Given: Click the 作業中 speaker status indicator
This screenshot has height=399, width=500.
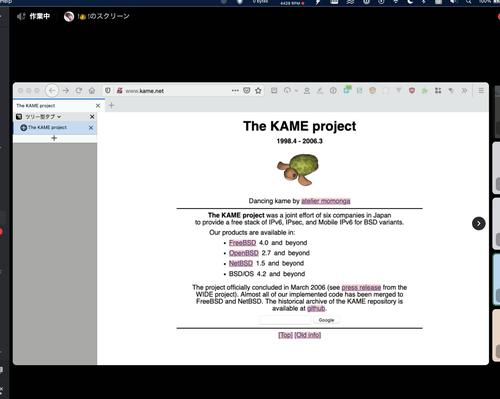Looking at the screenshot, I should (33, 16).
